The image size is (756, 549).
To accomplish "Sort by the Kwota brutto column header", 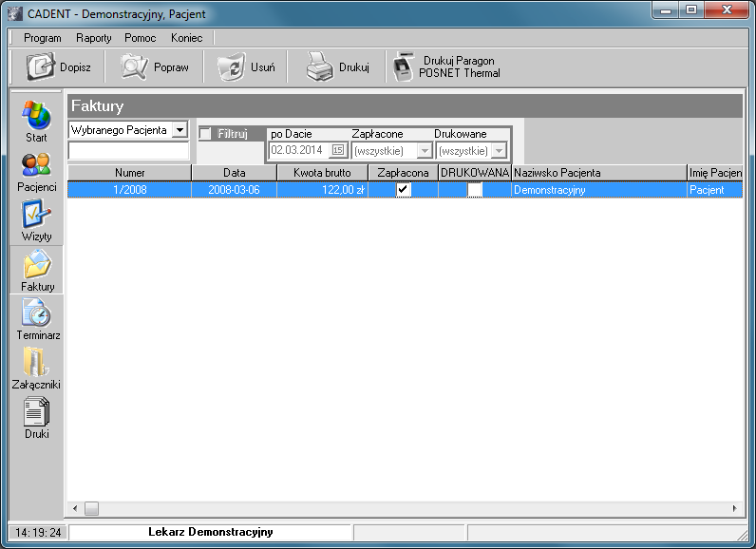I will pyautogui.click(x=322, y=173).
